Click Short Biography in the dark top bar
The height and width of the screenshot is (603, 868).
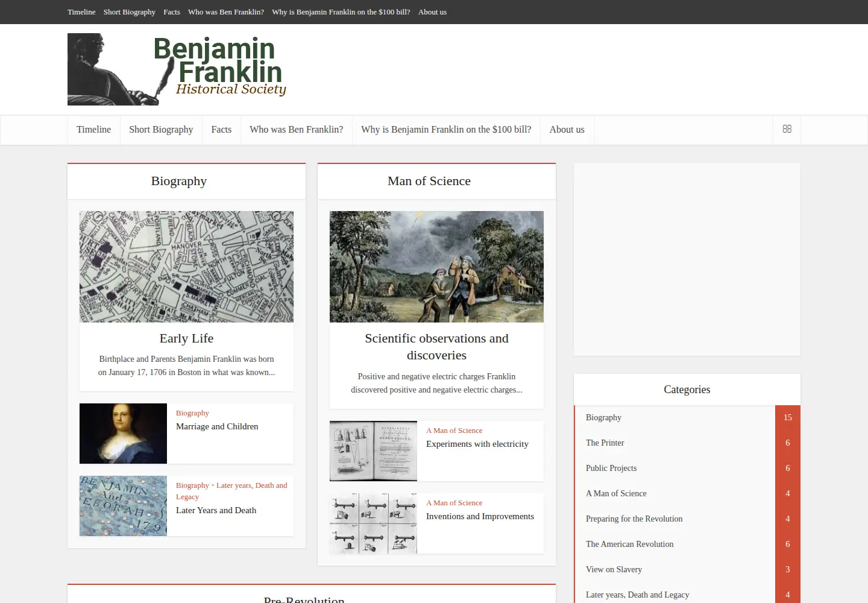coord(129,12)
